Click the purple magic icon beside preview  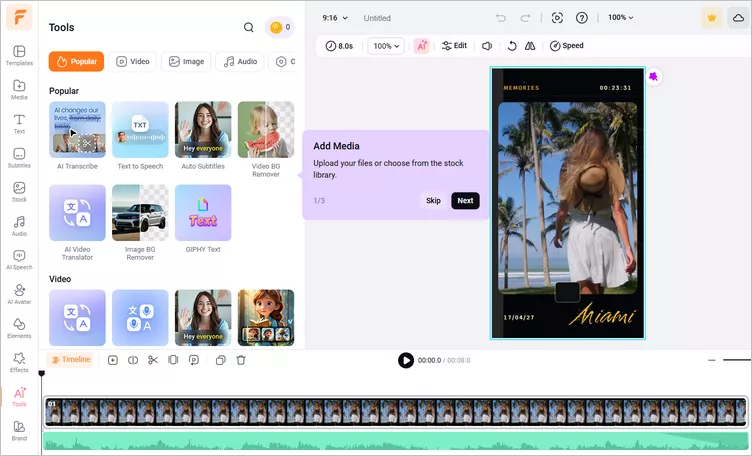(653, 76)
